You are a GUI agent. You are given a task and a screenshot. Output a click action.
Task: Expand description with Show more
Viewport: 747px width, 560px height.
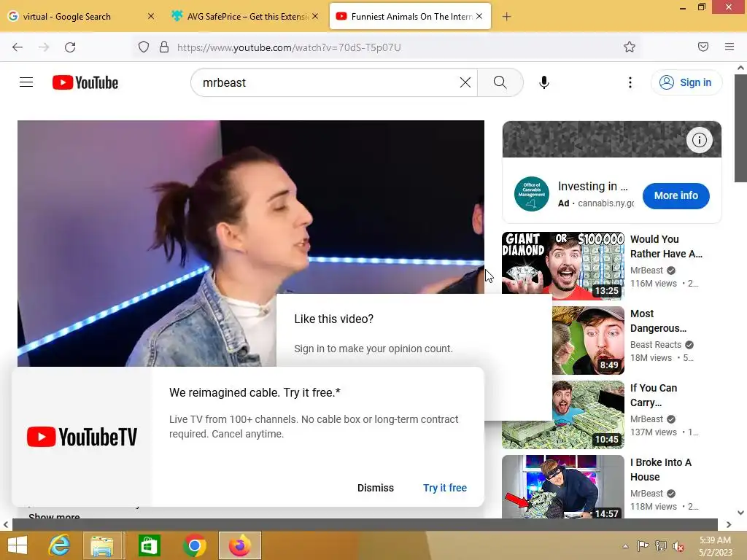point(54,516)
